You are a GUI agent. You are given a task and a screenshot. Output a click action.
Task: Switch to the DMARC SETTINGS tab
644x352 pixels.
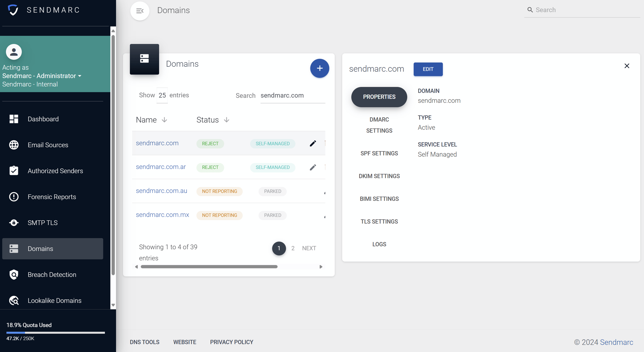click(x=379, y=125)
